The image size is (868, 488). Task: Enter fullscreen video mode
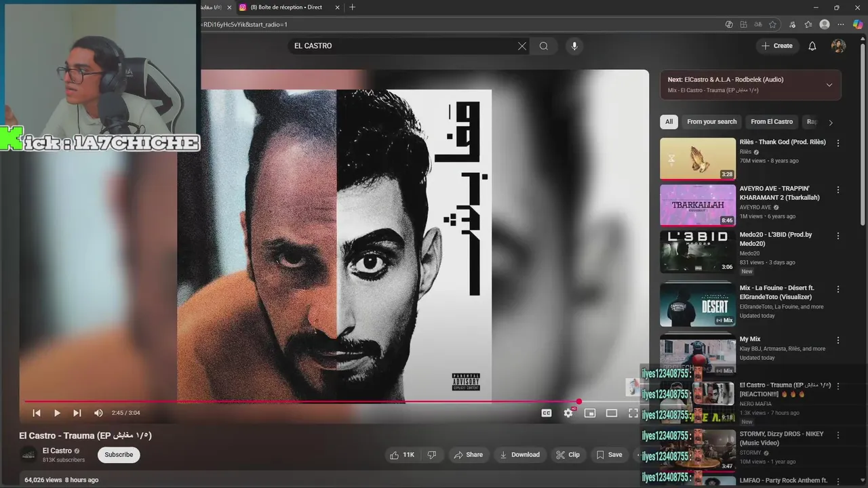[633, 413]
